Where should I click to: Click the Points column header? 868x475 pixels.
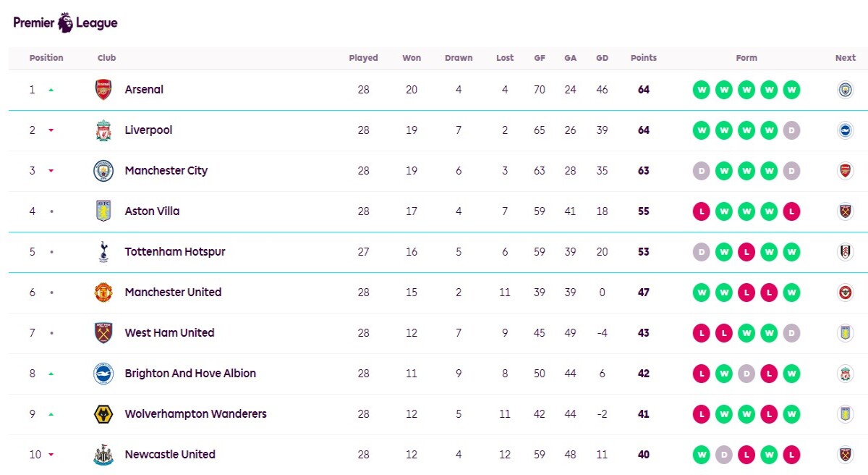(644, 58)
